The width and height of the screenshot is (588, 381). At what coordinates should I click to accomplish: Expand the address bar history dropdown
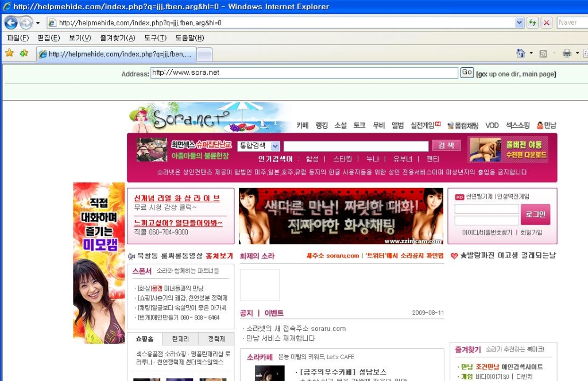click(x=519, y=23)
